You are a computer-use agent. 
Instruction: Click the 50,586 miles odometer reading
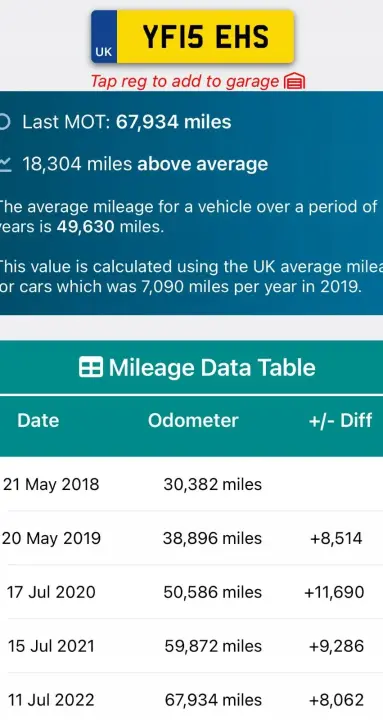pos(213,592)
